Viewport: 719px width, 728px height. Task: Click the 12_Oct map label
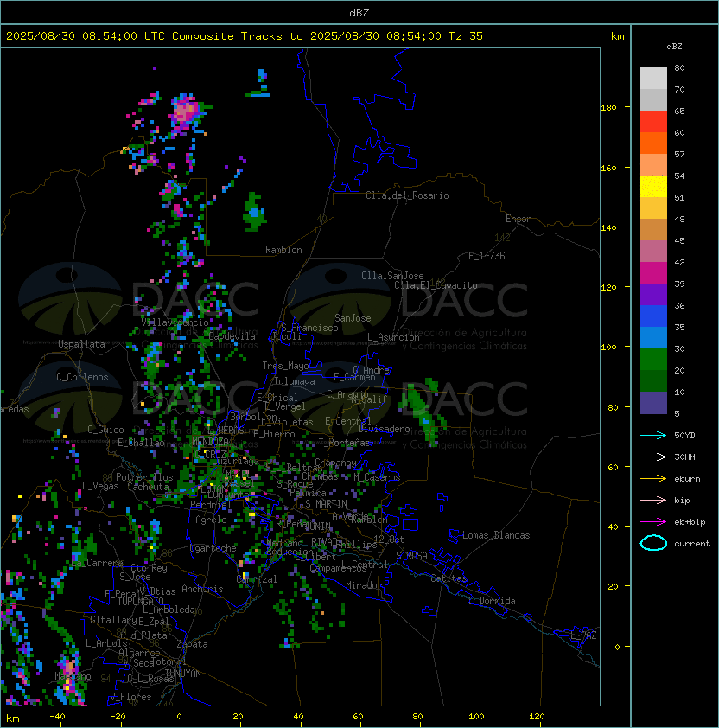[x=389, y=540]
